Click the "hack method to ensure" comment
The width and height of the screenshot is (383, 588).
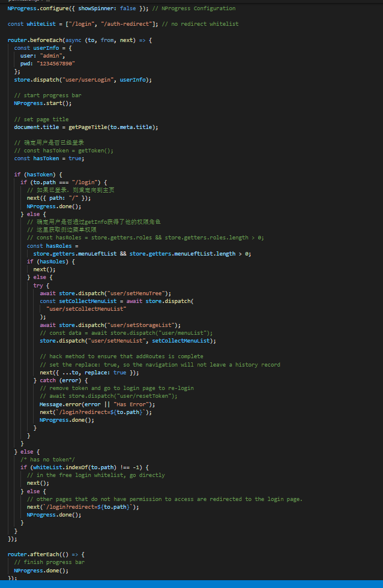(121, 356)
